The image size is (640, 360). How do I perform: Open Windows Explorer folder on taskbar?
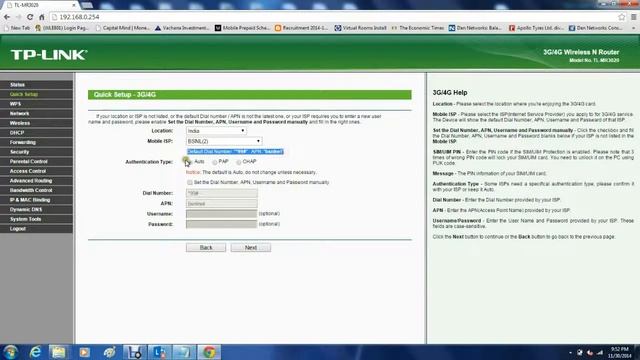58,352
